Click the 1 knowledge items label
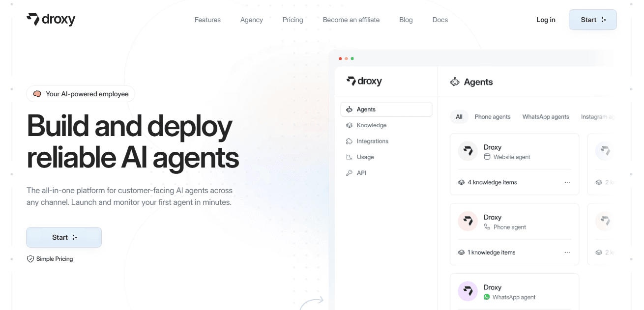The image size is (644, 310). point(491,253)
